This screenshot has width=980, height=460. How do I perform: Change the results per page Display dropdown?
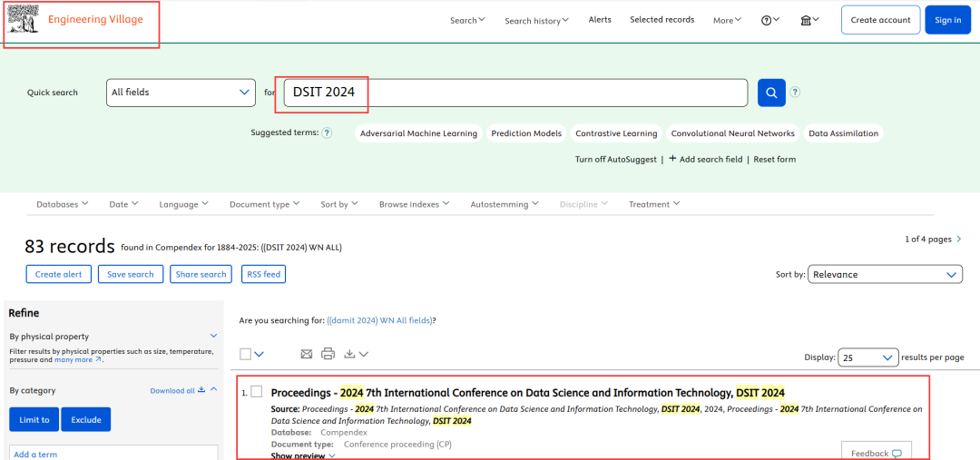point(867,357)
